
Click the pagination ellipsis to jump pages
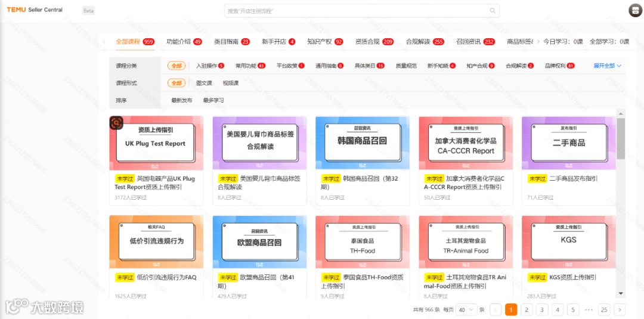[588, 309]
